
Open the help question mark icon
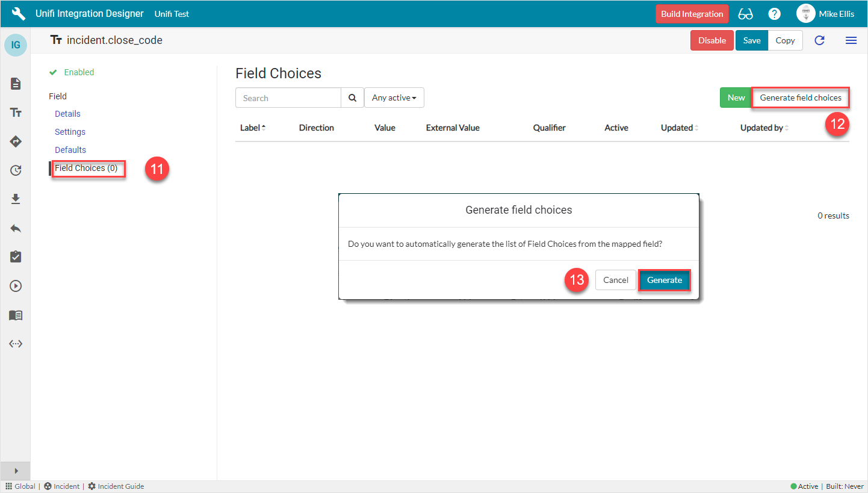tap(775, 14)
